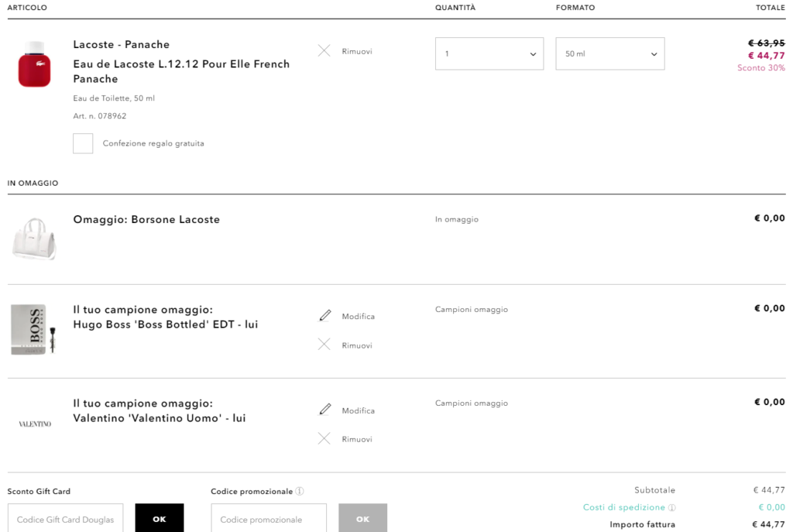Click pencil icon for Valentino Uomo sample

324,410
